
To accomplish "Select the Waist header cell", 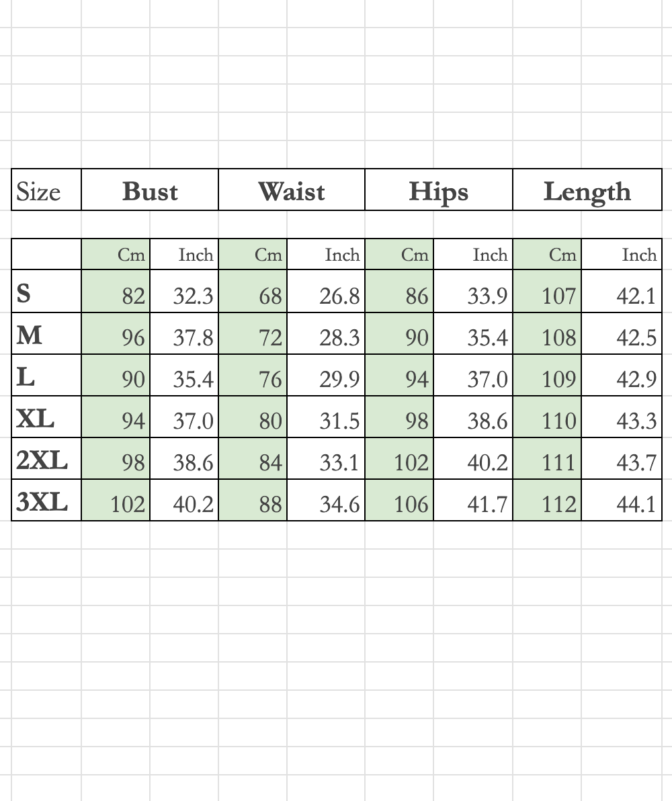I will point(292,191).
